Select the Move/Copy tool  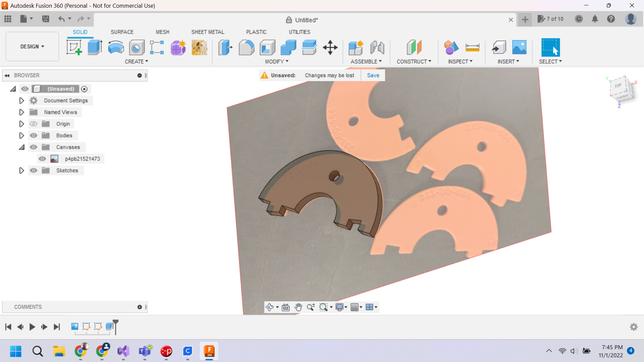pos(330,47)
